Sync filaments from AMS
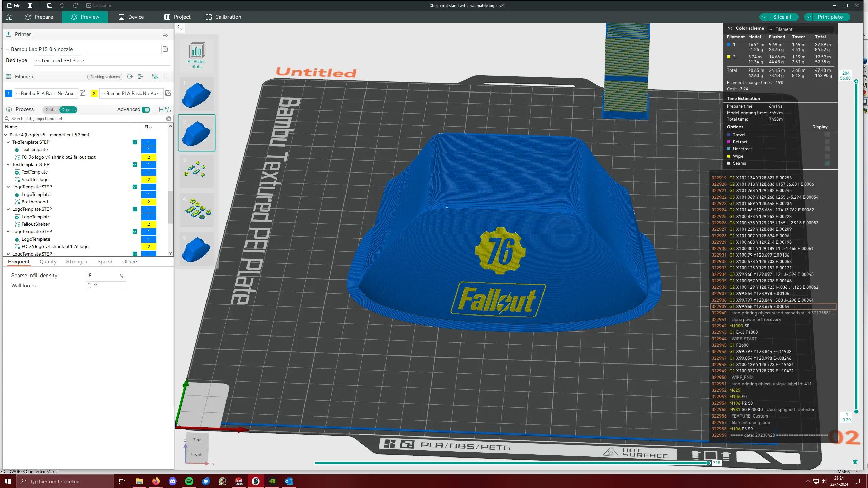The image size is (868, 488). tap(155, 77)
